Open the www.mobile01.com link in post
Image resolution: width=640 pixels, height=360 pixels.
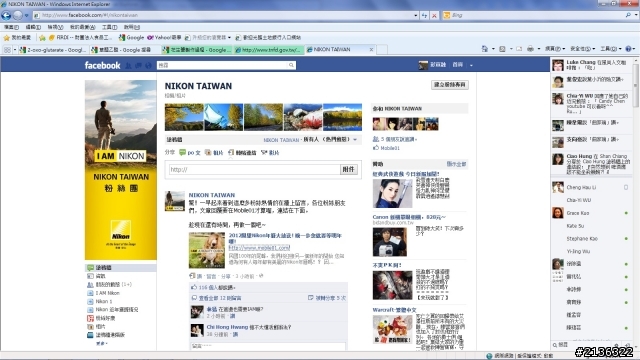click(259, 248)
